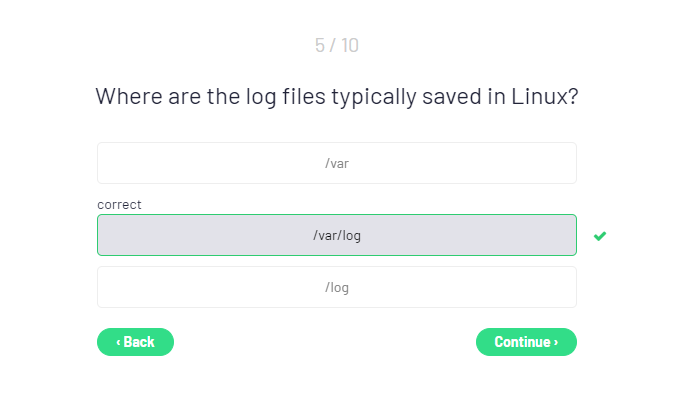
Task: Click the number 10 in the counter
Action: click(349, 45)
